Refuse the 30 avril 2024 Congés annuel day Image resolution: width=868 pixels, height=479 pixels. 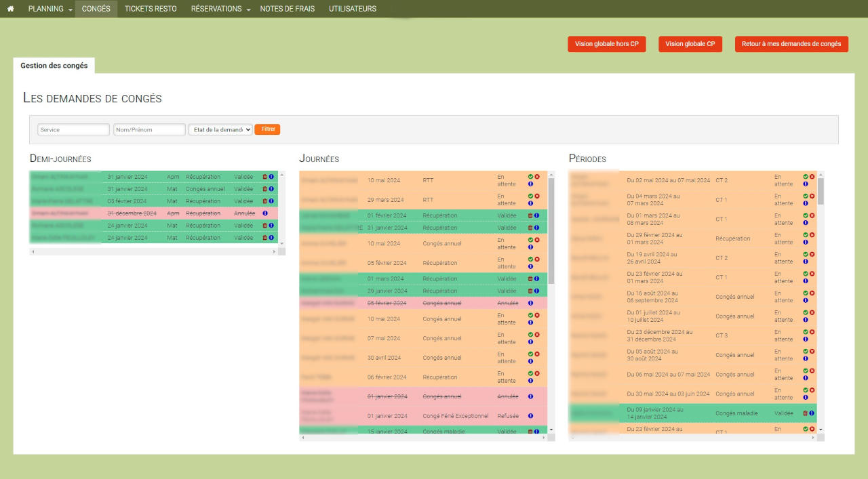tap(537, 354)
